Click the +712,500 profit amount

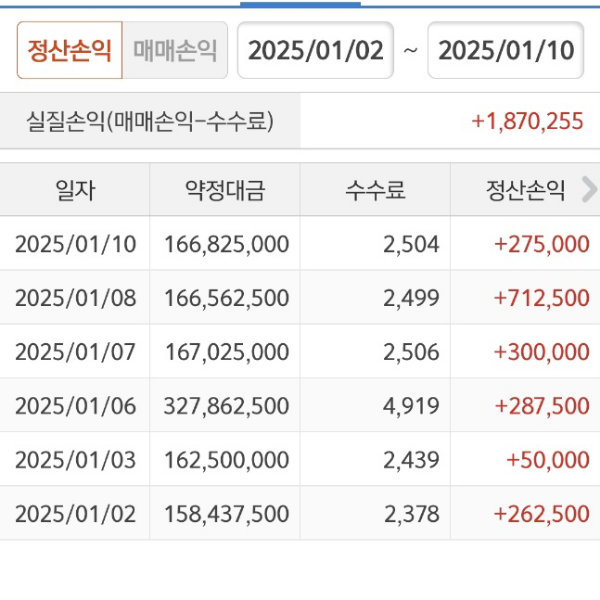pyautogui.click(x=541, y=298)
